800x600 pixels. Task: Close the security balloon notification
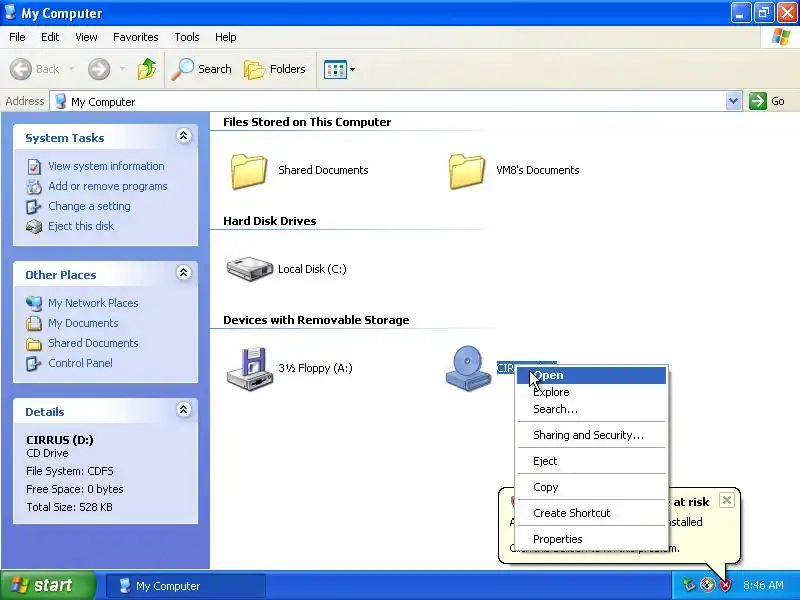(727, 500)
